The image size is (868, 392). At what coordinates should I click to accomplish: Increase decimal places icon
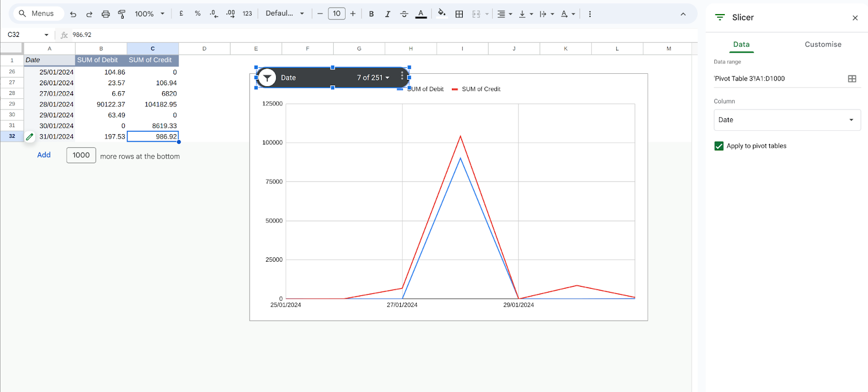click(x=231, y=14)
